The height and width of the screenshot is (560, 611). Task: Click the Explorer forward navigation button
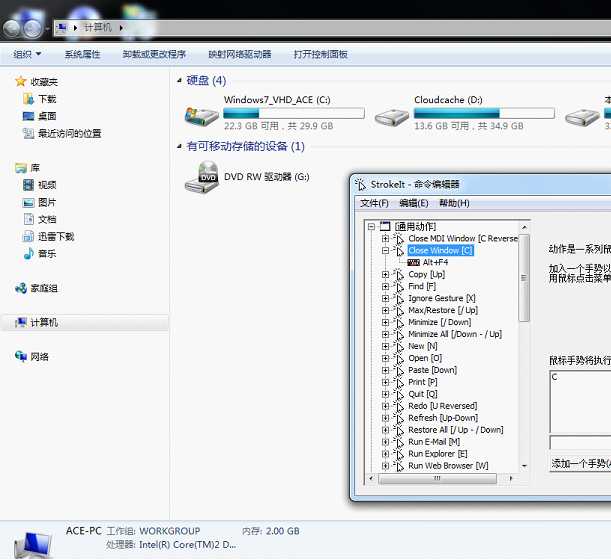pos(33,28)
